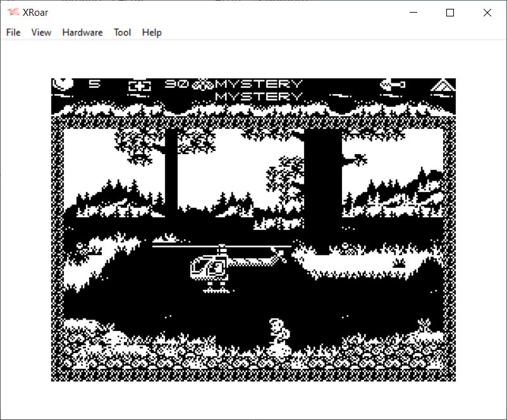Open the File menu
507x420 pixels.
(x=13, y=32)
